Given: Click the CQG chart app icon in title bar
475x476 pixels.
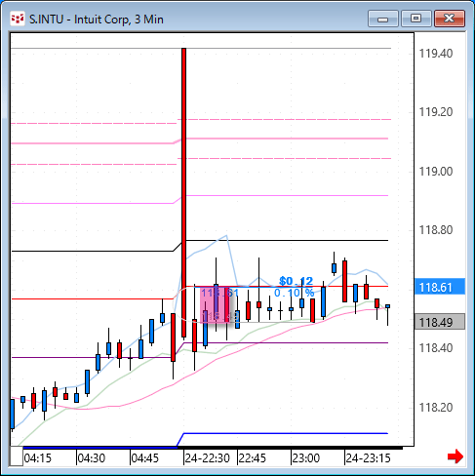Looking at the screenshot, I should (18, 19).
